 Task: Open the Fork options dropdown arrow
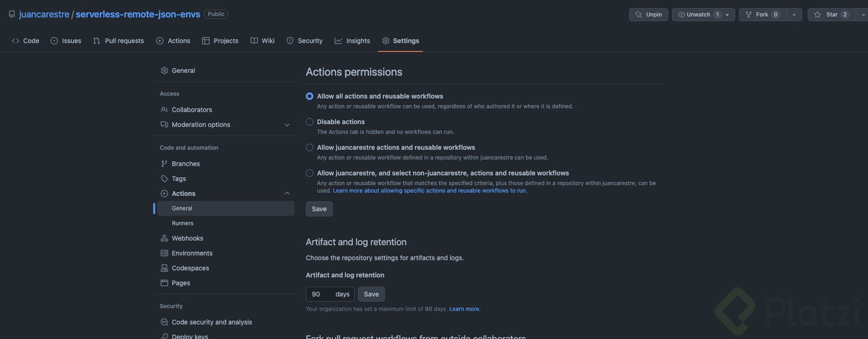794,15
